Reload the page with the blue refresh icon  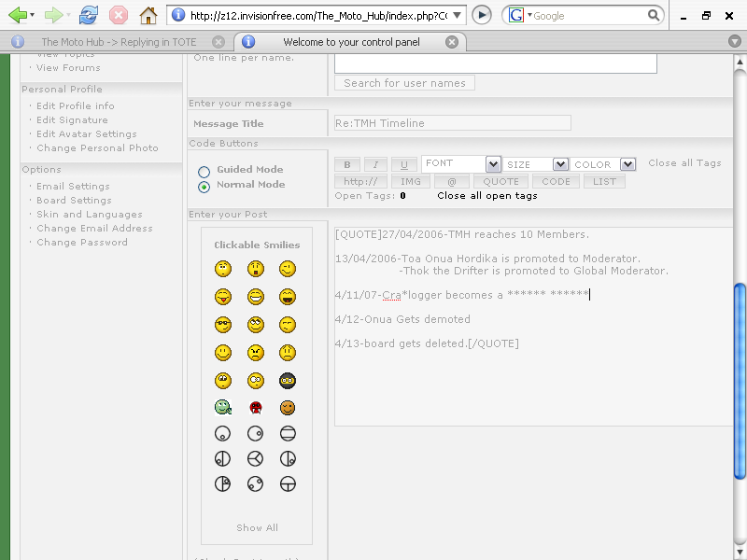coord(89,15)
